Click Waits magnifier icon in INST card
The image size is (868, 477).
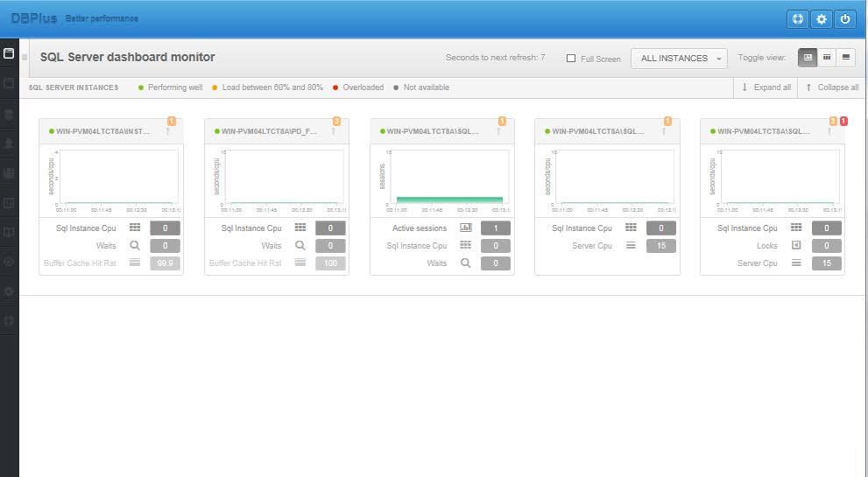click(135, 245)
